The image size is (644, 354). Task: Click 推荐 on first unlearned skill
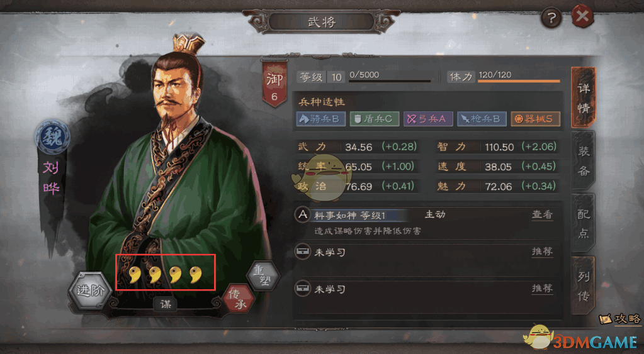click(542, 252)
